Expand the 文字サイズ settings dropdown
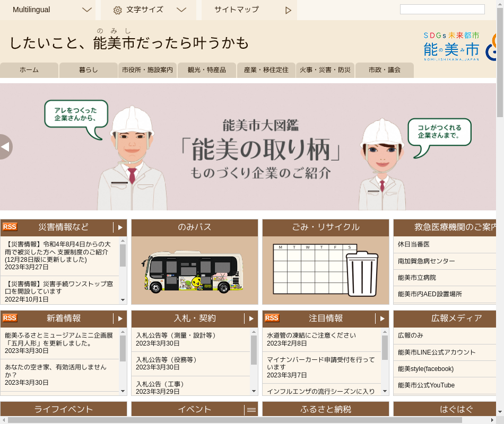This screenshot has height=424, width=504. click(x=181, y=10)
